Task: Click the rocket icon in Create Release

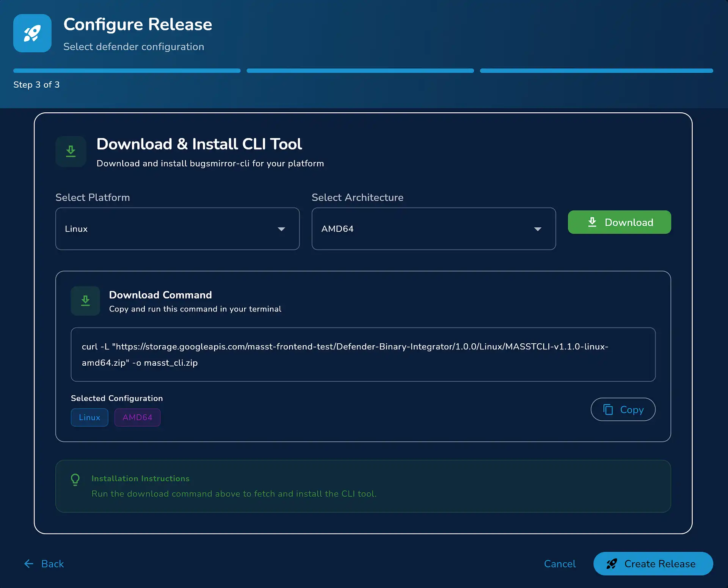Action: pyautogui.click(x=612, y=564)
